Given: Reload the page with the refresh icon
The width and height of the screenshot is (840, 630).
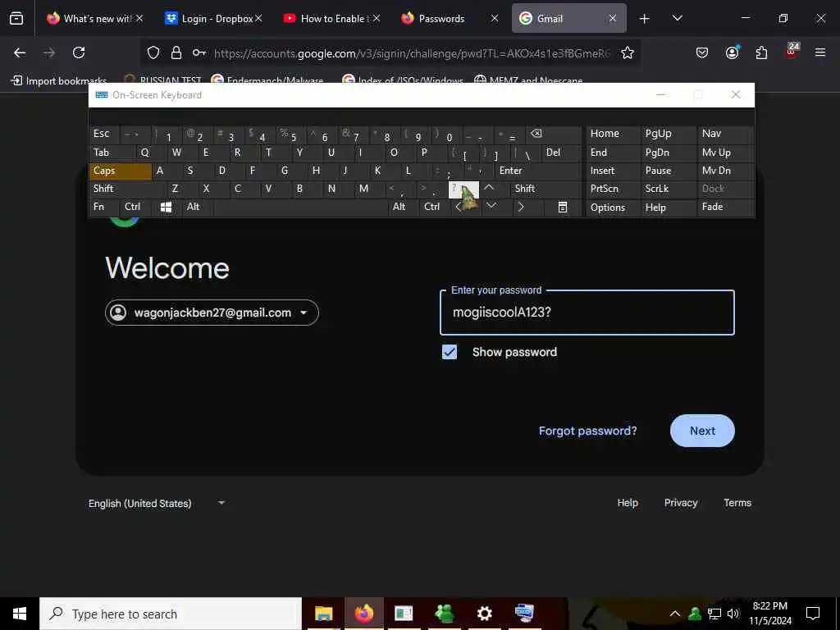Looking at the screenshot, I should pos(79,52).
